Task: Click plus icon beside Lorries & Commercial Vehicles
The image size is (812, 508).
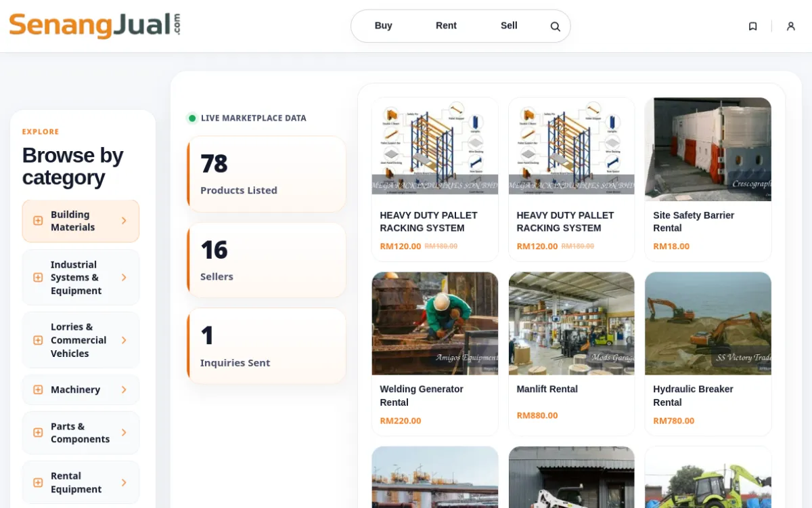Action: 38,340
